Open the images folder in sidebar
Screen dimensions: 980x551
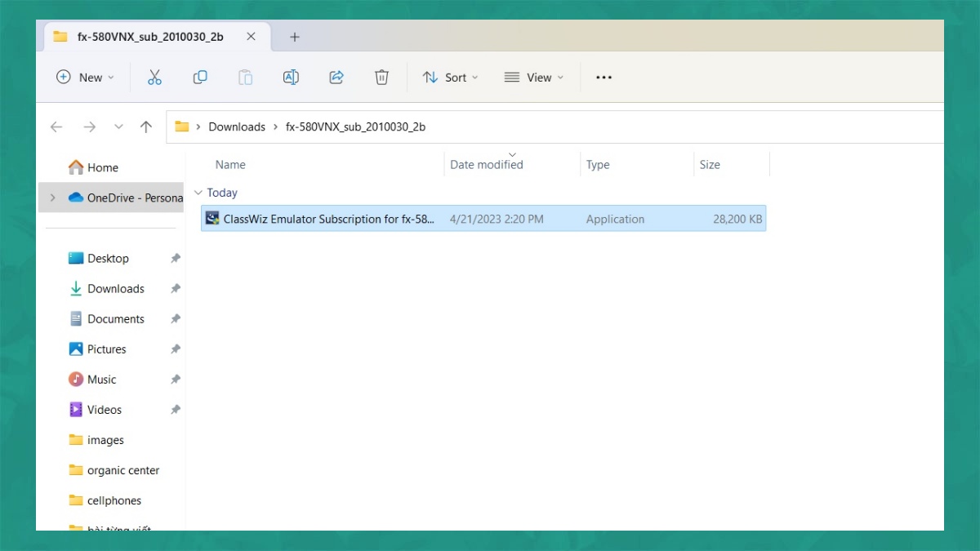point(106,440)
